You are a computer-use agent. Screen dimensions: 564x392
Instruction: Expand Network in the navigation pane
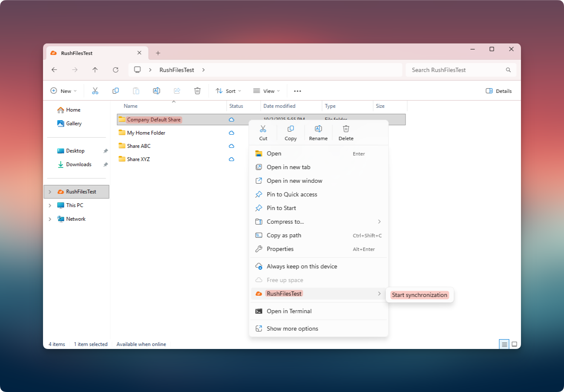click(x=50, y=219)
